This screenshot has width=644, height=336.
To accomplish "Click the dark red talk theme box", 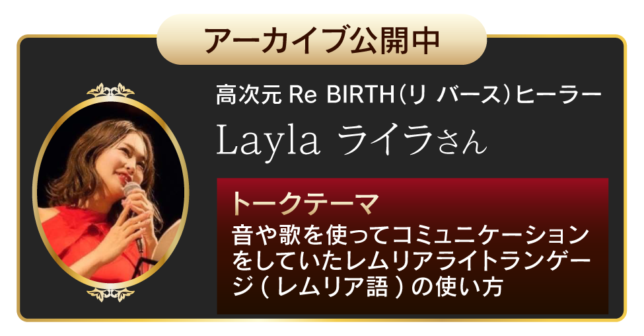I will [412, 246].
